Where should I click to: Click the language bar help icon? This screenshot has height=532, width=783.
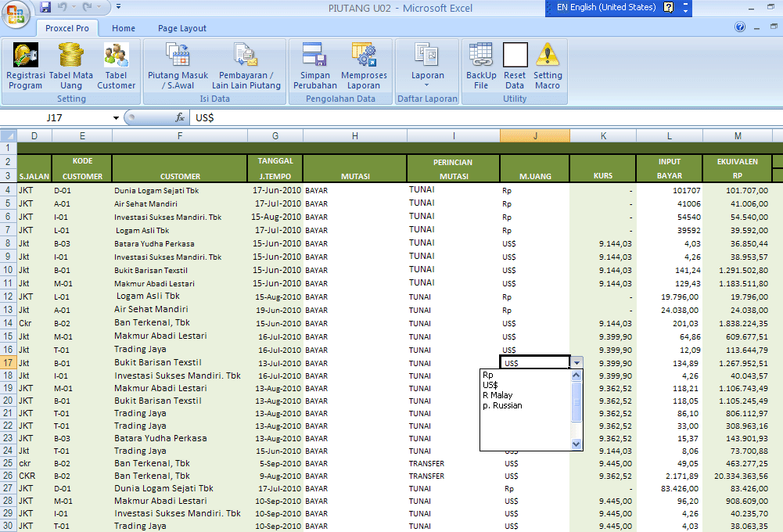pyautogui.click(x=669, y=8)
